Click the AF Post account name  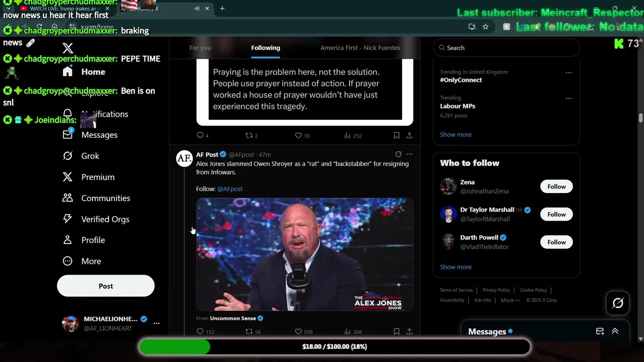pos(207,155)
